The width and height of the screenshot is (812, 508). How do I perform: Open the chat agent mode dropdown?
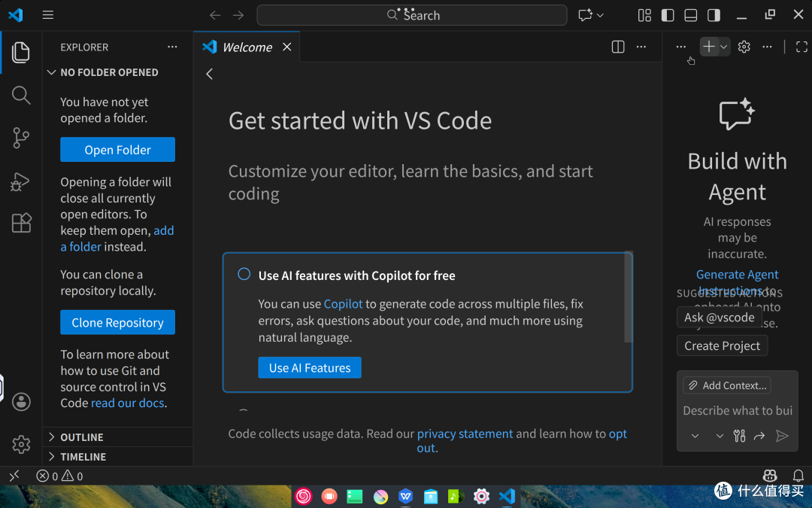click(695, 436)
